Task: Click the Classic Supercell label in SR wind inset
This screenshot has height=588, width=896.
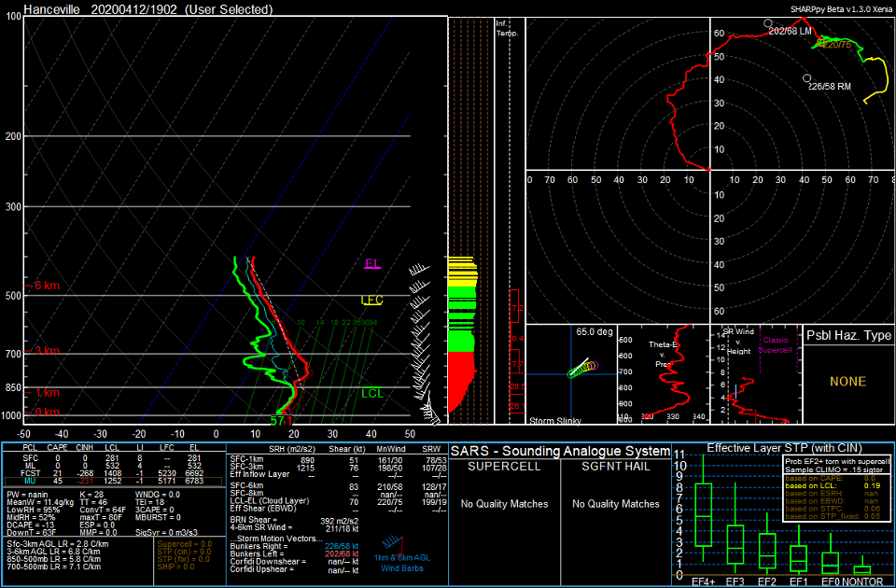Action: click(x=776, y=344)
